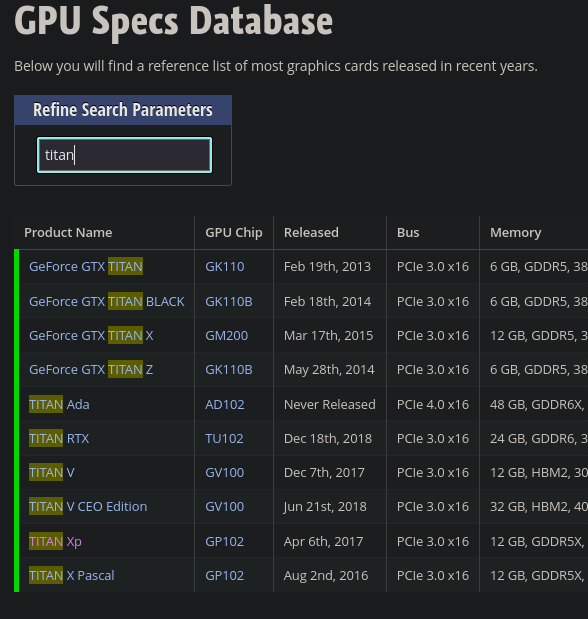Open GP102 chip link in TITAN Xp row
The height and width of the screenshot is (619, 588).
[x=225, y=542]
